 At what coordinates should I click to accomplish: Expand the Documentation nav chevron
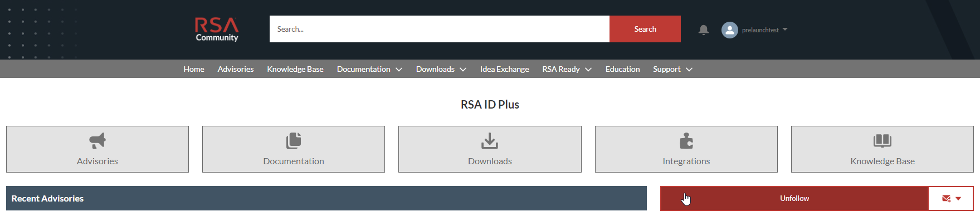click(x=399, y=70)
